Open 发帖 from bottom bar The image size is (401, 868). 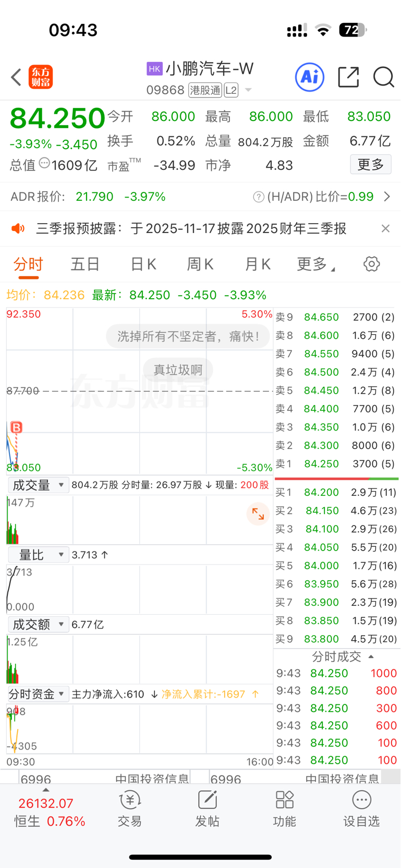pyautogui.click(x=207, y=809)
